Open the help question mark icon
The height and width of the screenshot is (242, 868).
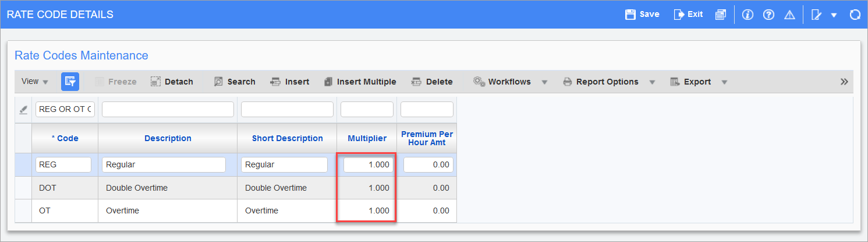coord(768,15)
